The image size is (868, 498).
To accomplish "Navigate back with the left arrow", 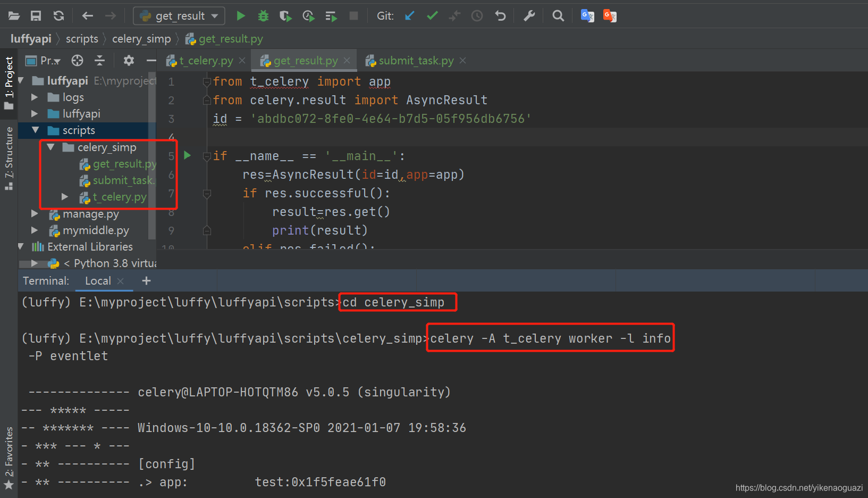I will coord(88,16).
